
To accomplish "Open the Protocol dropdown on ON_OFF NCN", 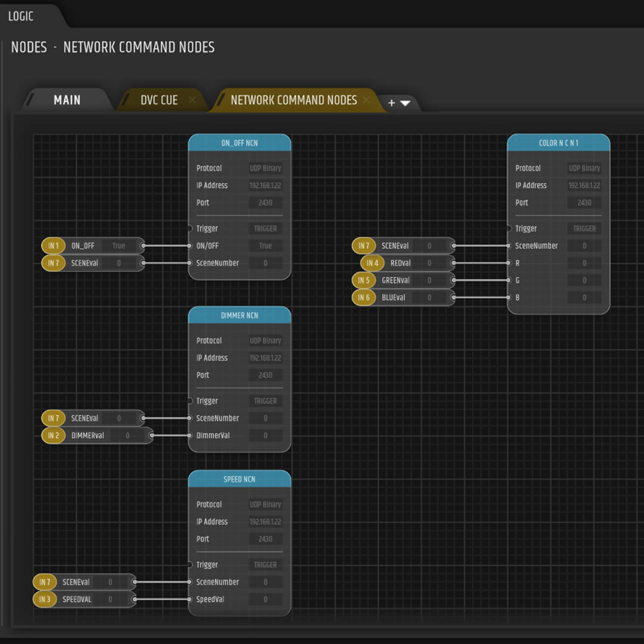I will [266, 168].
